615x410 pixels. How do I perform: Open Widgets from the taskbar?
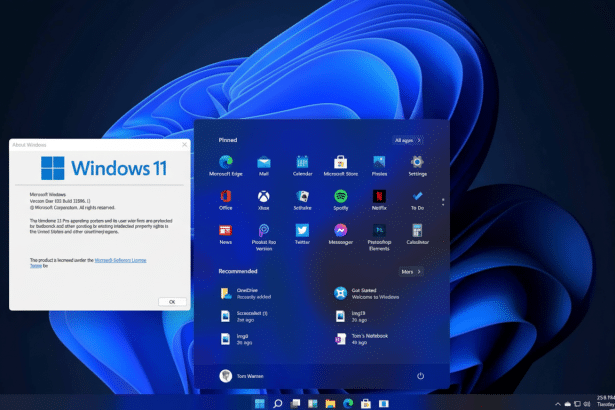click(x=313, y=403)
